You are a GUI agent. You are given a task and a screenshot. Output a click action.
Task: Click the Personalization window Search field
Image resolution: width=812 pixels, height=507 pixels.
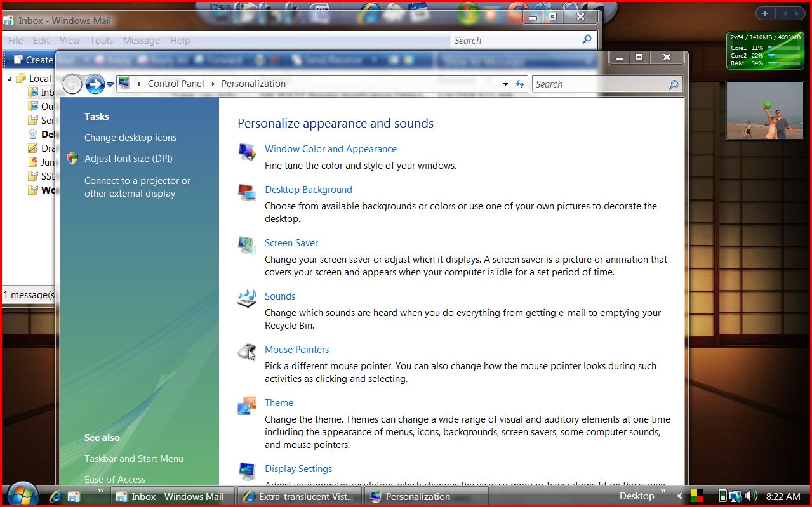click(x=606, y=84)
